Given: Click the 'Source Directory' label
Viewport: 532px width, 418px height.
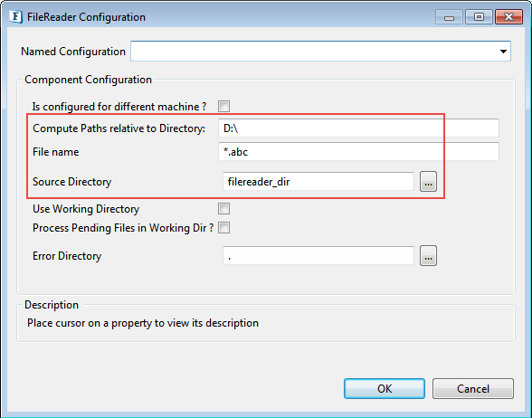Looking at the screenshot, I should tap(72, 182).
